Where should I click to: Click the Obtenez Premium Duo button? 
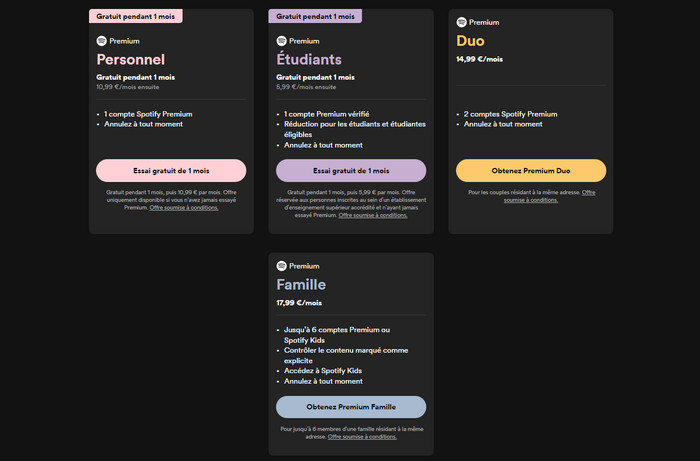pos(531,170)
